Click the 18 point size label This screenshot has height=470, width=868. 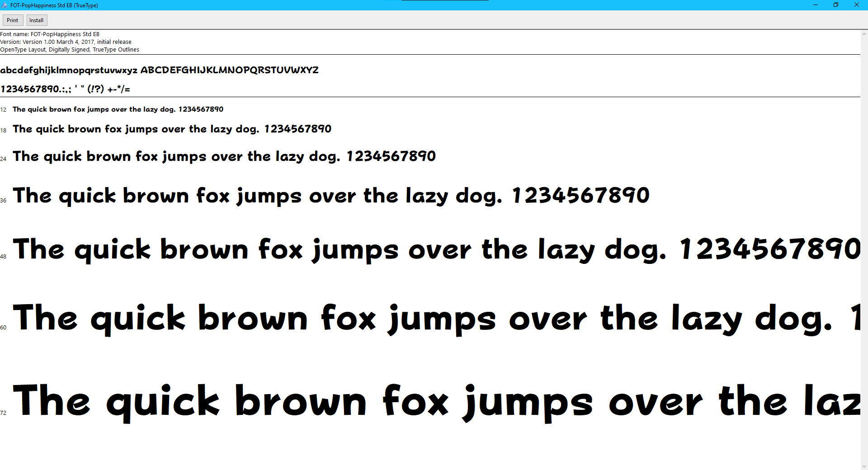3,131
